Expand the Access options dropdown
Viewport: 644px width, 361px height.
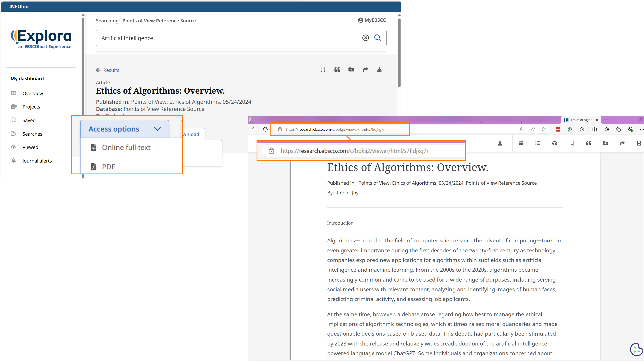click(x=124, y=129)
